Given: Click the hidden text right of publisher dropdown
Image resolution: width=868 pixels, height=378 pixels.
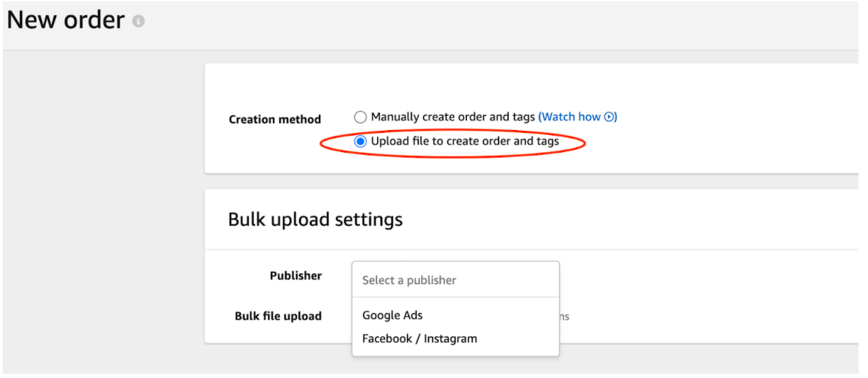Looking at the screenshot, I should pyautogui.click(x=565, y=316).
